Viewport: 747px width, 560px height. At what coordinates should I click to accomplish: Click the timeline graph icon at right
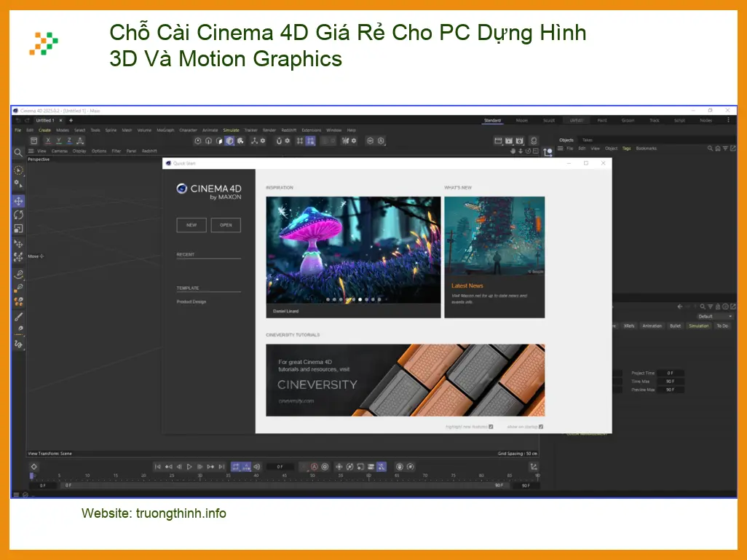pyautogui.click(x=534, y=467)
